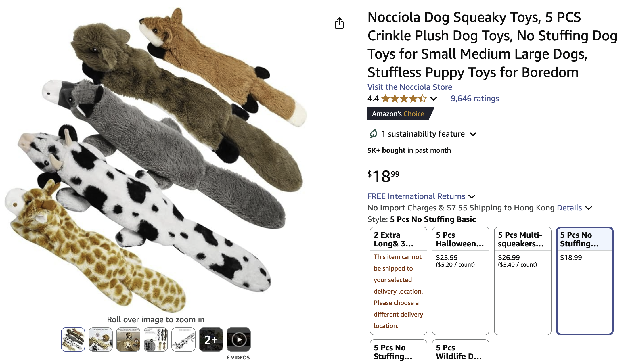Play the product video thumbnail

click(x=238, y=340)
